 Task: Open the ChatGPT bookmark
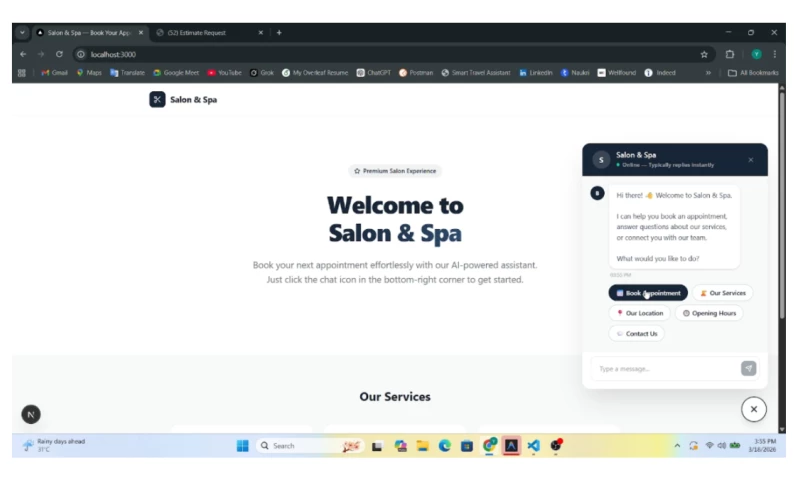click(x=373, y=73)
